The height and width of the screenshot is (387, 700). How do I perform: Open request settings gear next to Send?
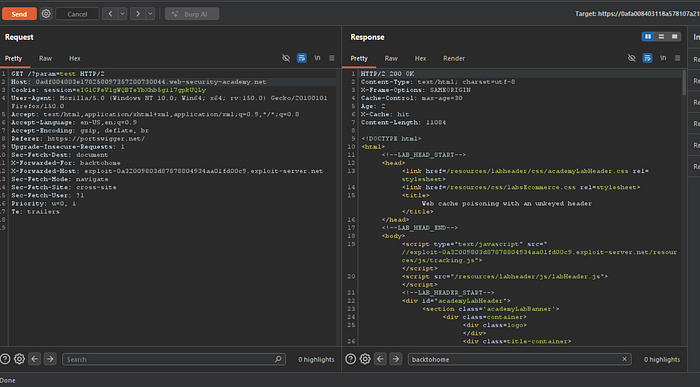46,14
